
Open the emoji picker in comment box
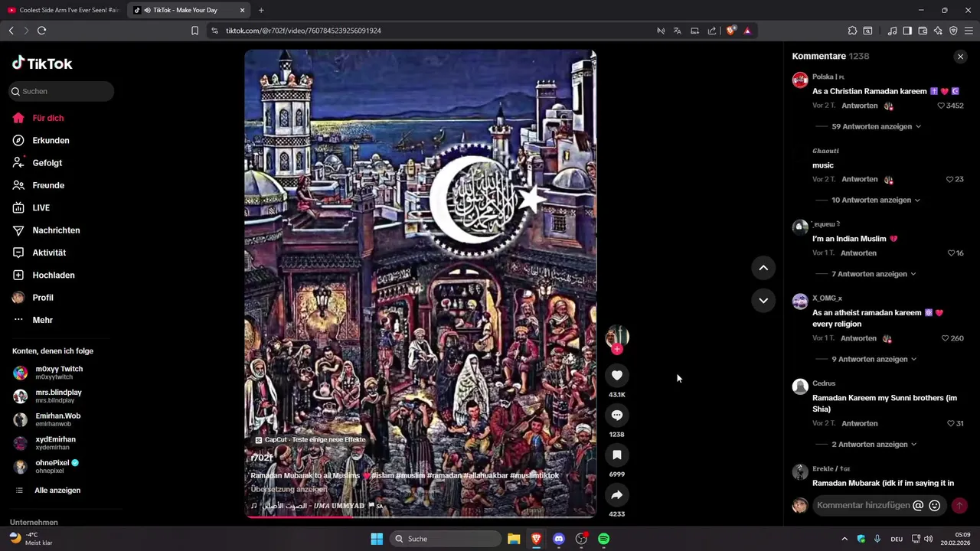click(x=934, y=505)
